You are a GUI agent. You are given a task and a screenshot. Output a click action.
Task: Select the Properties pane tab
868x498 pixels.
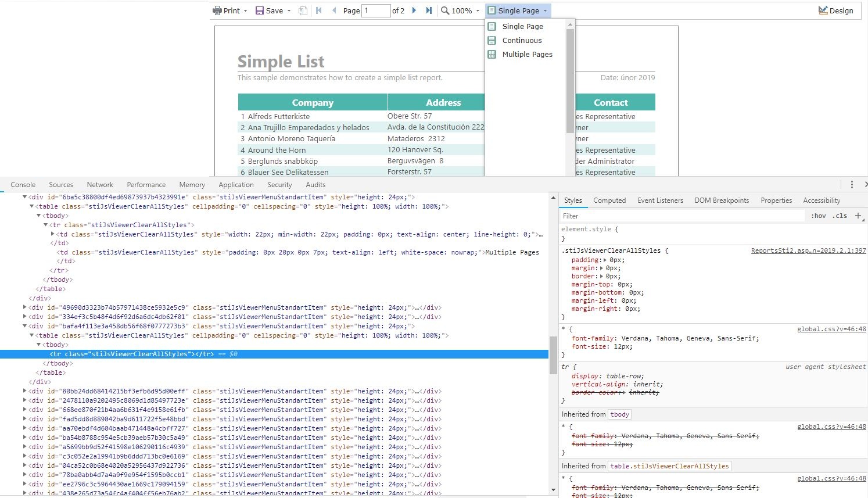coord(776,200)
